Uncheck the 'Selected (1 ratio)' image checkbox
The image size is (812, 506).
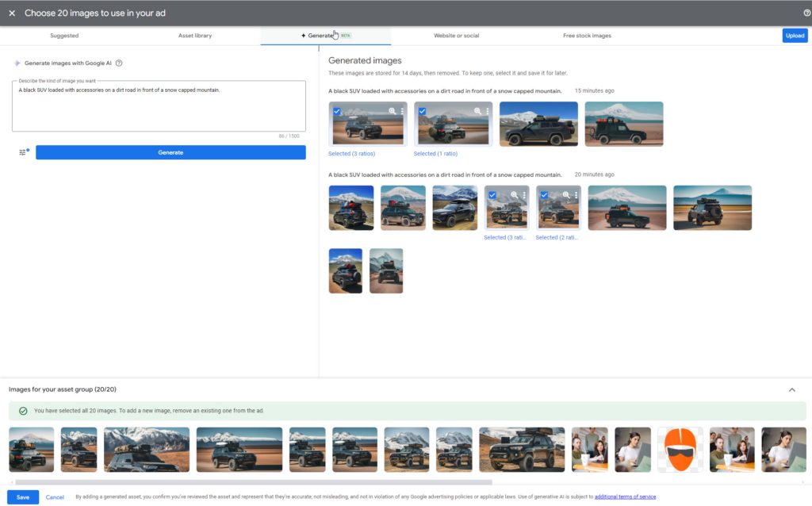pos(423,112)
